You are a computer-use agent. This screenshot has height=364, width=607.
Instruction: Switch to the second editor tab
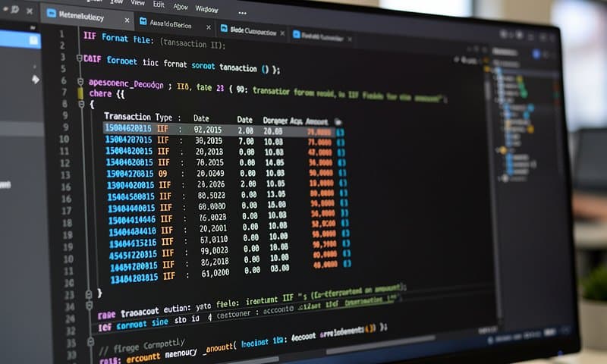click(x=172, y=25)
